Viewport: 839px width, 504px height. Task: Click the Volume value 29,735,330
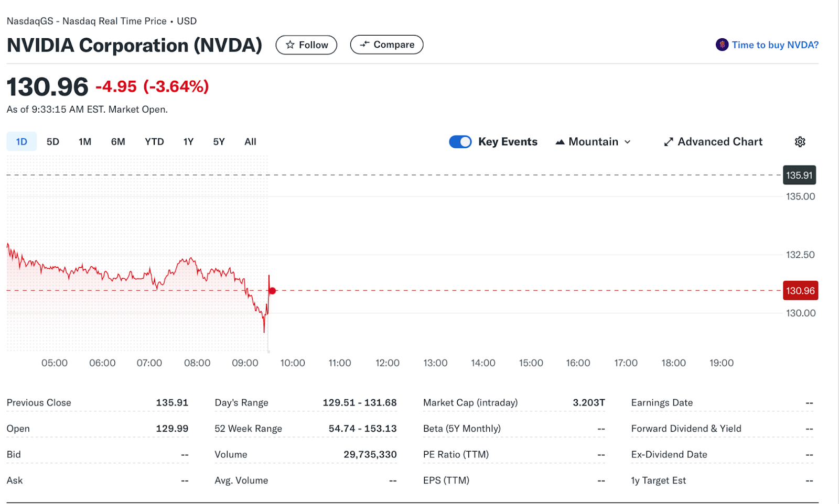(x=370, y=454)
